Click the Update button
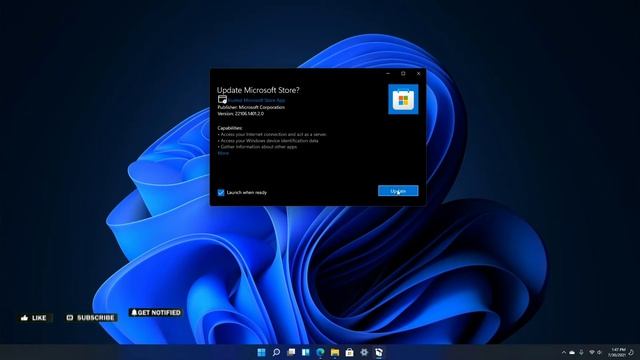 click(398, 191)
